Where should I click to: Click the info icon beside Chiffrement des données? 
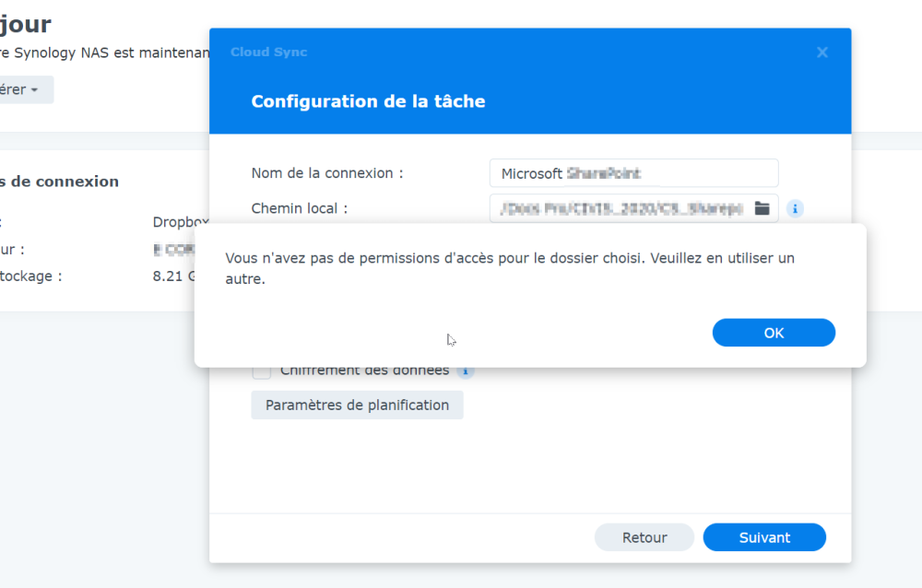(467, 370)
